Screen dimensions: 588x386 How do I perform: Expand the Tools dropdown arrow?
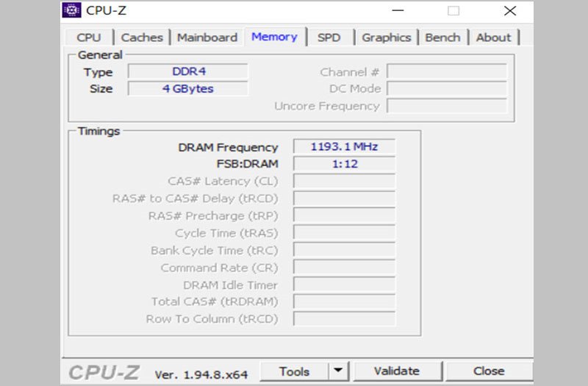(337, 371)
